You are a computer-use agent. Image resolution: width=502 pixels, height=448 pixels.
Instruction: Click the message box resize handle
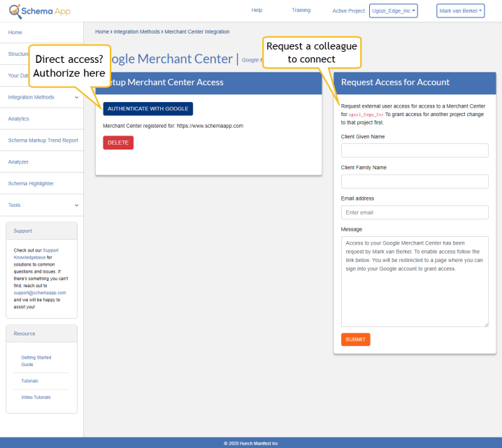(486, 324)
